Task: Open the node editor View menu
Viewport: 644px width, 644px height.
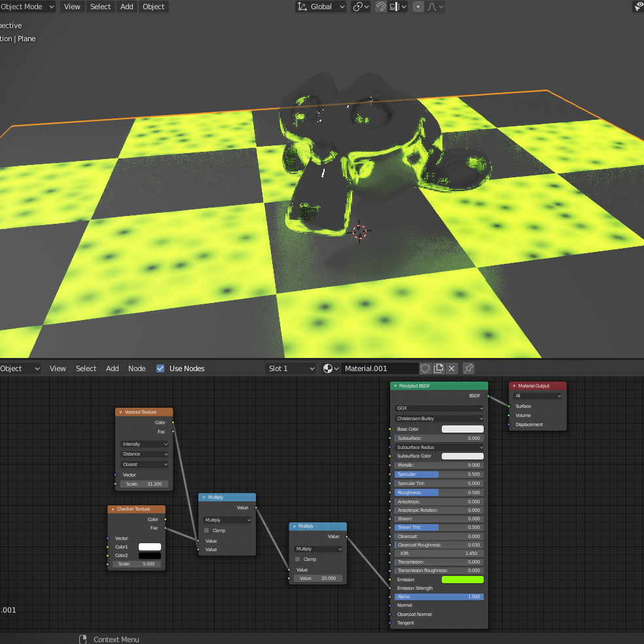Action: pos(58,368)
